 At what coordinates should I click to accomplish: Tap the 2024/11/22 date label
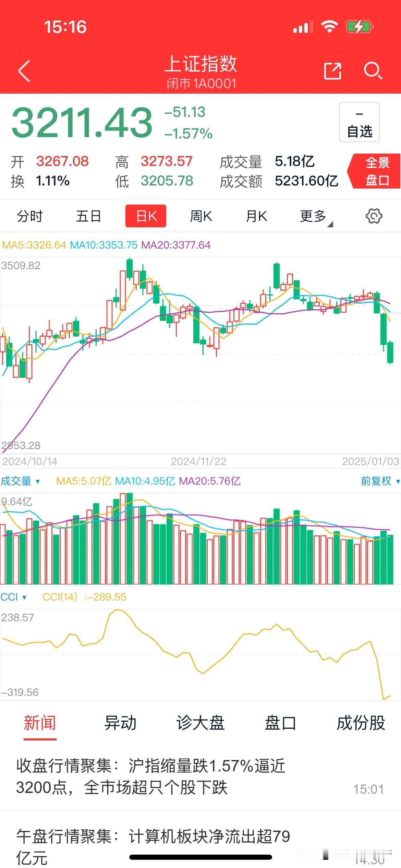tap(199, 461)
